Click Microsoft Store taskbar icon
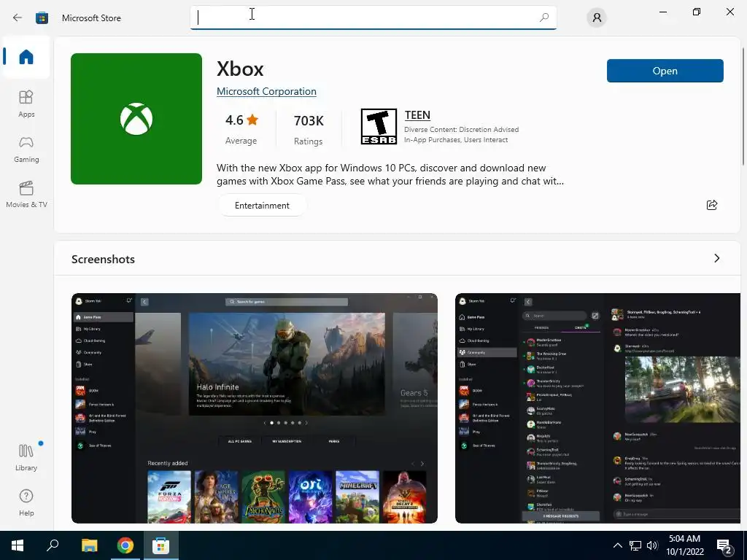 pyautogui.click(x=161, y=545)
